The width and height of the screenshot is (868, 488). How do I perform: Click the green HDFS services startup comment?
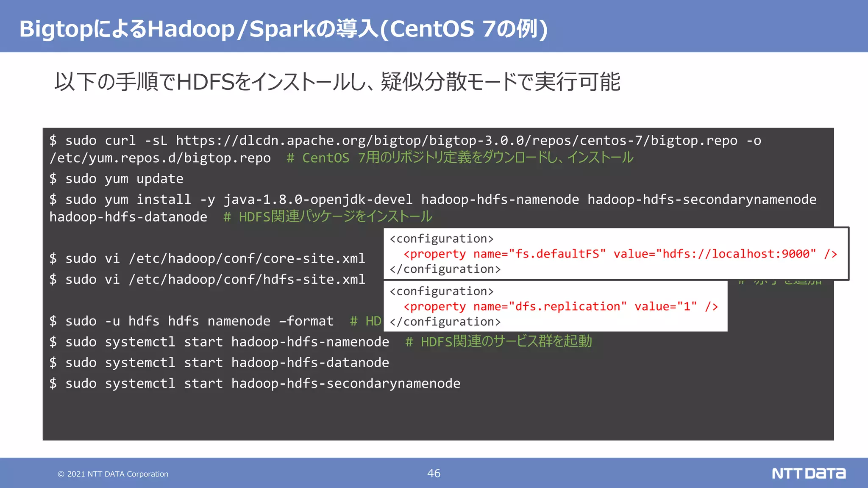click(x=498, y=341)
